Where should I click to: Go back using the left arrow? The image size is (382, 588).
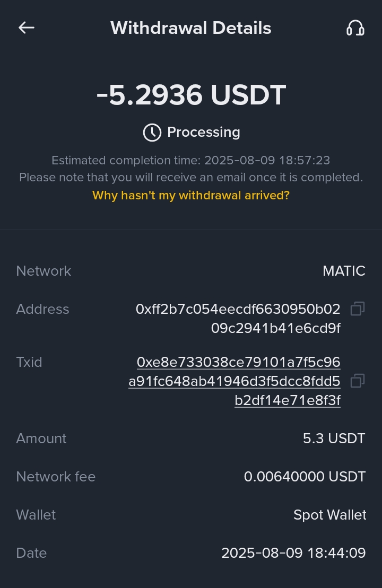point(26,28)
